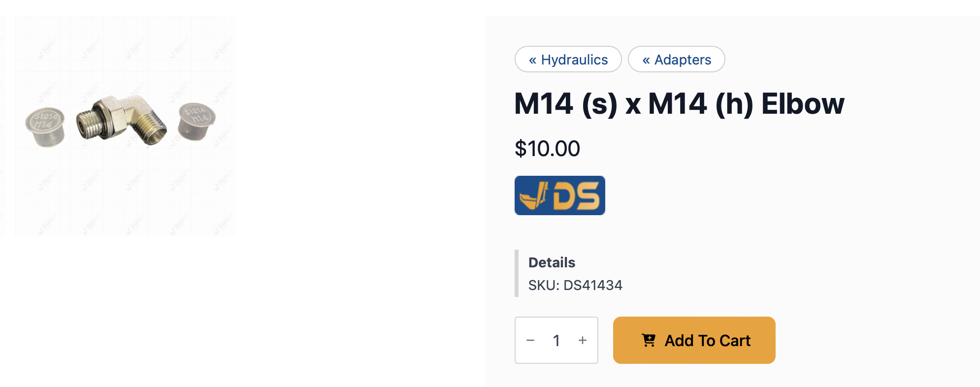This screenshot has width=980, height=387.
Task: Click the shopping cart icon in Add To Cart
Action: click(x=649, y=340)
